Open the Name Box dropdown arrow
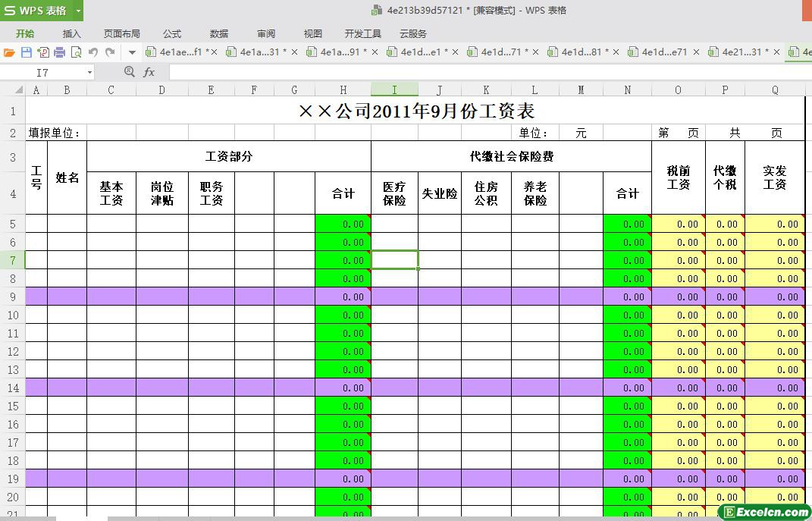Image resolution: width=812 pixels, height=521 pixels. pyautogui.click(x=89, y=73)
